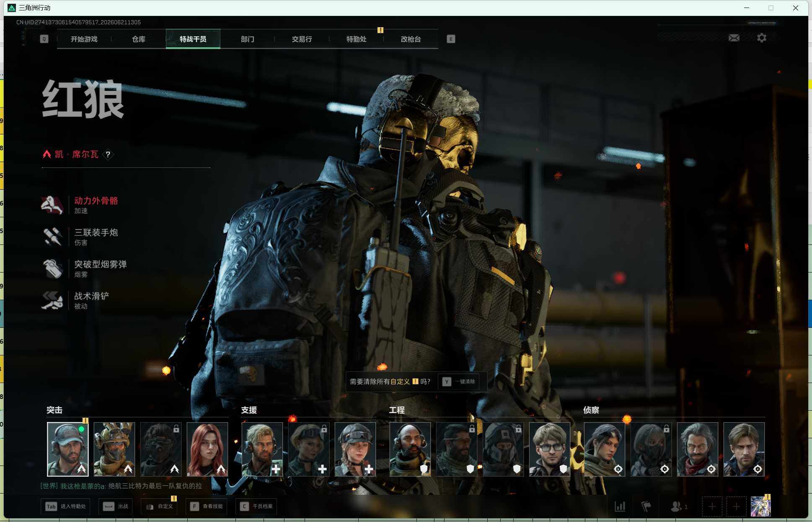Click the 需要清除所有自定义 prompt text
The width and height of the screenshot is (812, 522).
coord(390,382)
